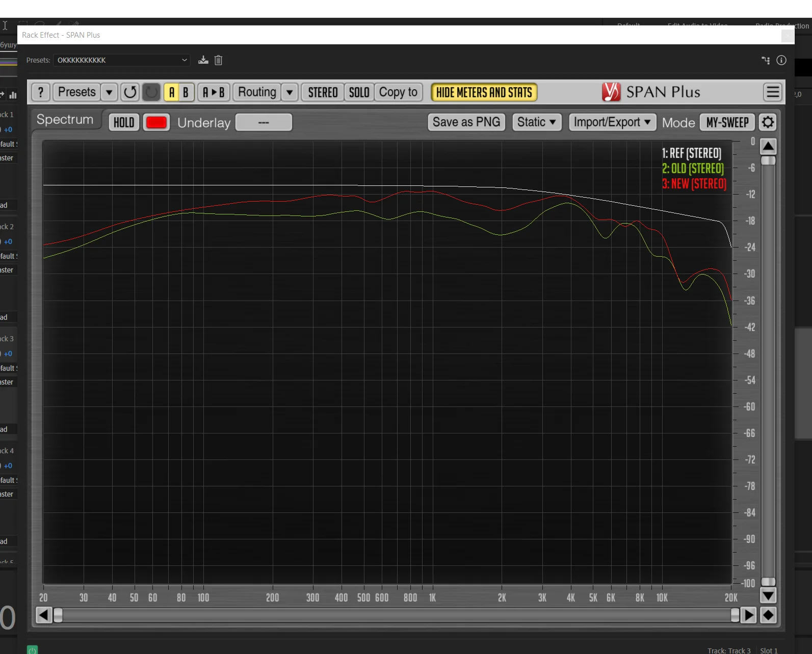812x654 pixels.
Task: Select the 3: NEW (STEREO) legend entry
Action: coord(694,184)
